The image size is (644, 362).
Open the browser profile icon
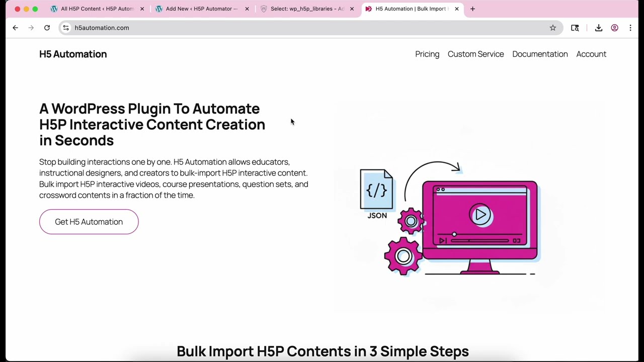click(x=614, y=28)
